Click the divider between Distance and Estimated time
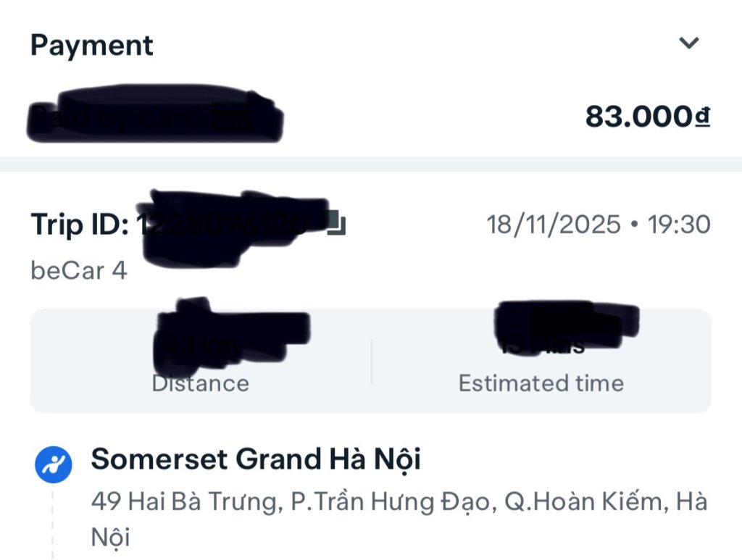Screen dimensions: 742x560 372,361
